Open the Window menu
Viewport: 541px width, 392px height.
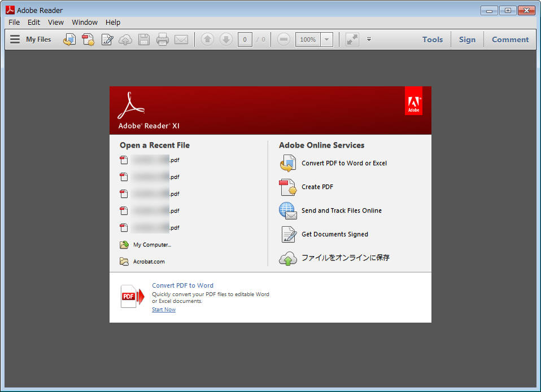85,23
